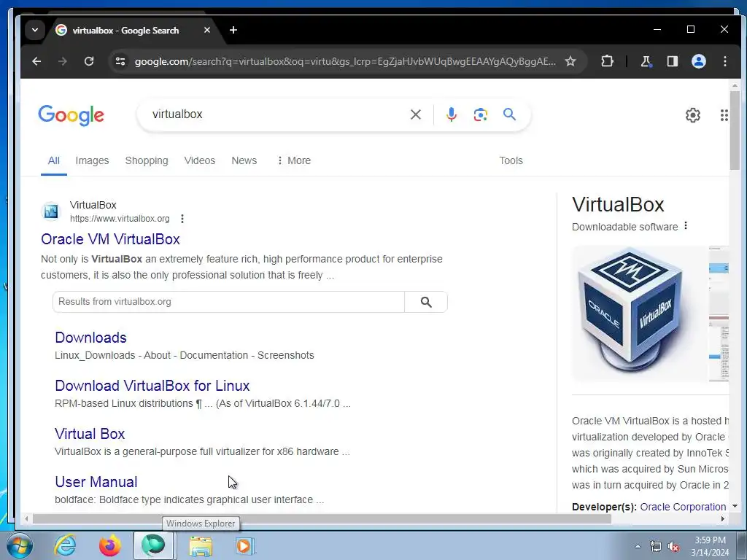Click the address bar URL
The image size is (747, 560).
[345, 61]
